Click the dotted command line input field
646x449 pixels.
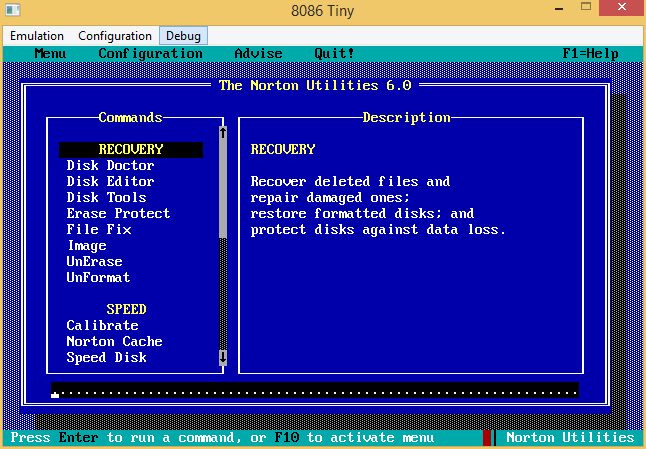315,390
